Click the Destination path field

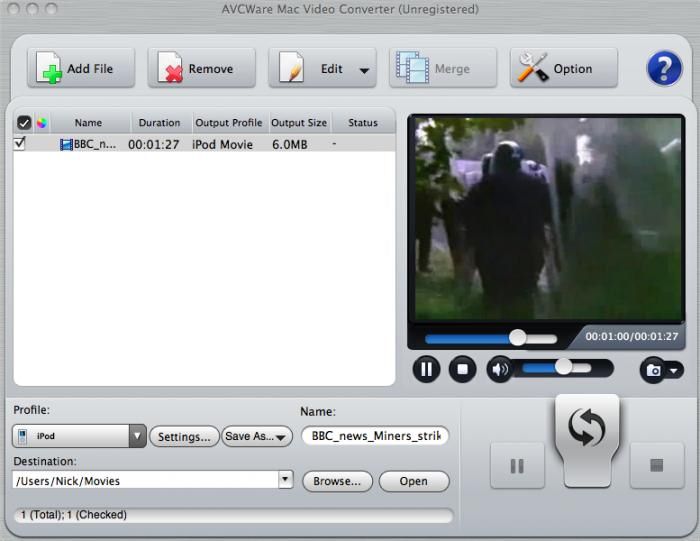click(x=146, y=480)
